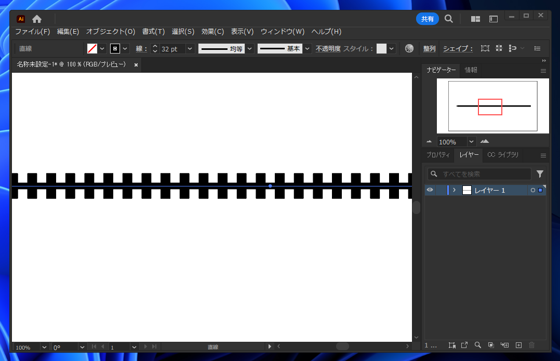Open the 書式(T) menu
Image resolution: width=560 pixels, height=361 pixels.
pos(153,31)
